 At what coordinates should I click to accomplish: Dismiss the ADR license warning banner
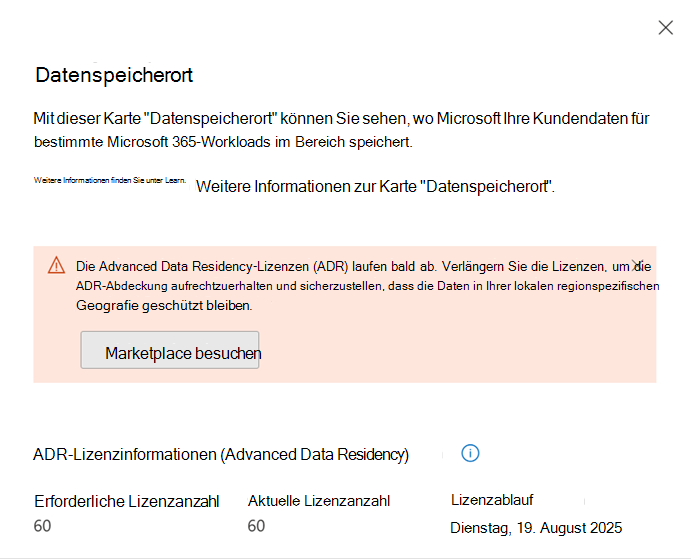click(x=637, y=265)
